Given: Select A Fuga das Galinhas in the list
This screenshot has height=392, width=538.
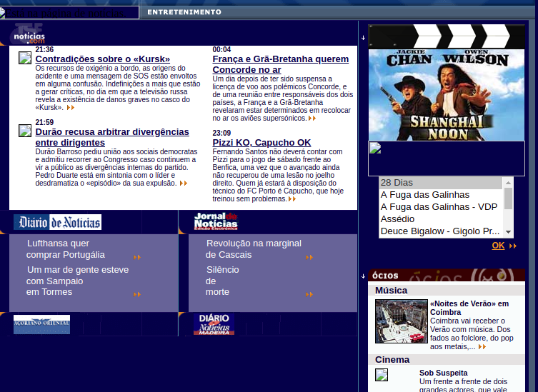Looking at the screenshot, I should (441, 195).
